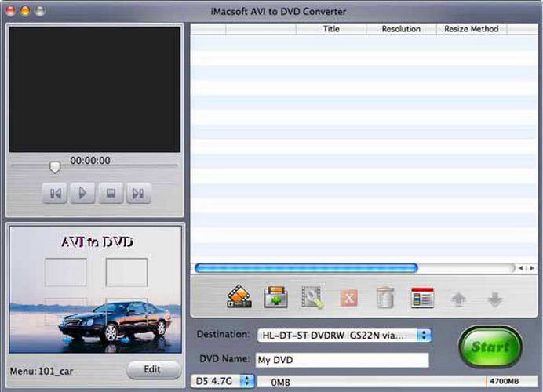Select the top-left chapter frame in the menu preview
The height and width of the screenshot is (392, 543).
(65, 272)
